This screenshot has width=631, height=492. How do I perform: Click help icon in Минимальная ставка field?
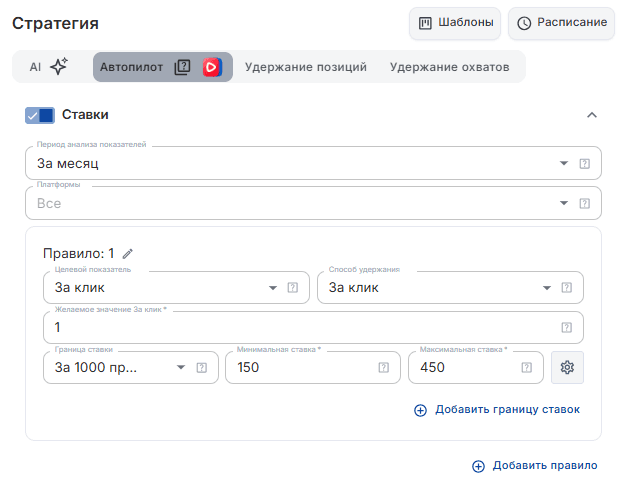point(384,367)
